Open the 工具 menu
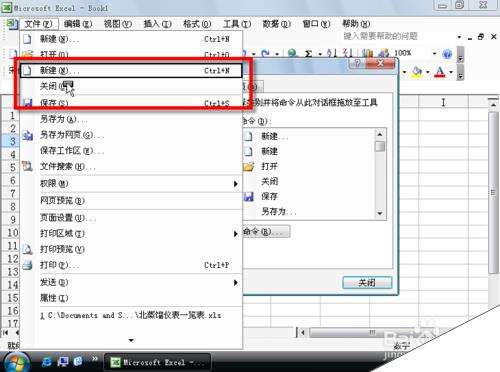The height and width of the screenshot is (372, 500). pyautogui.click(x=237, y=24)
